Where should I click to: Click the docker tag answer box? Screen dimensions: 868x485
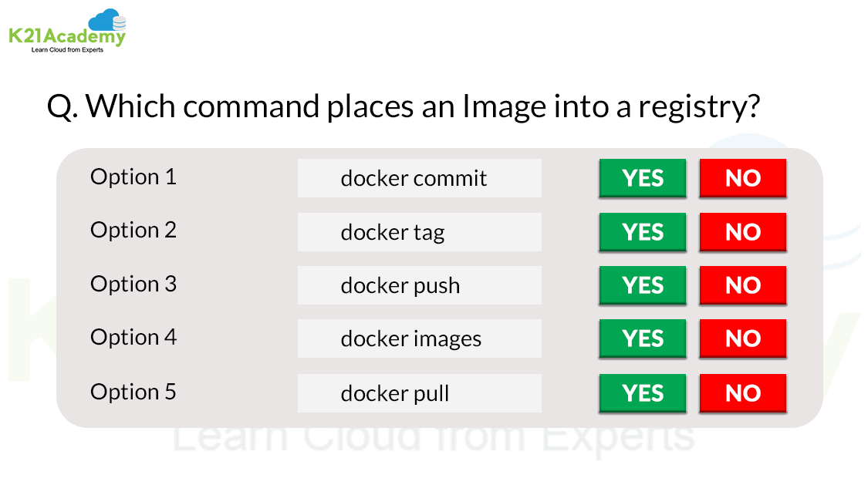419,232
